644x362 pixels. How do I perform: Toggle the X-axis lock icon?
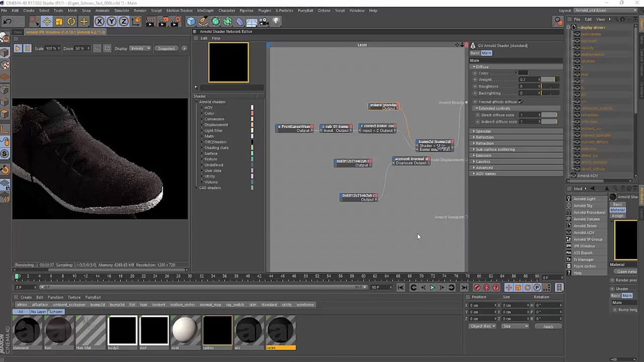99,21
